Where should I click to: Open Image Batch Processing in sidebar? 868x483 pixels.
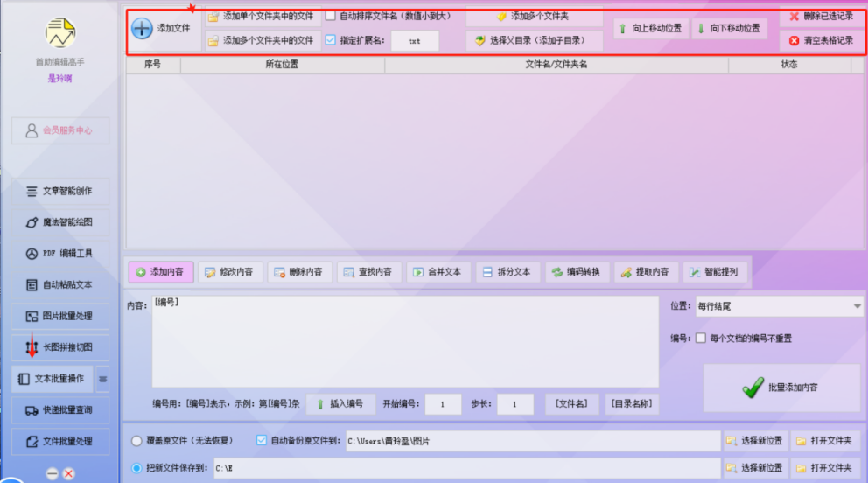60,317
